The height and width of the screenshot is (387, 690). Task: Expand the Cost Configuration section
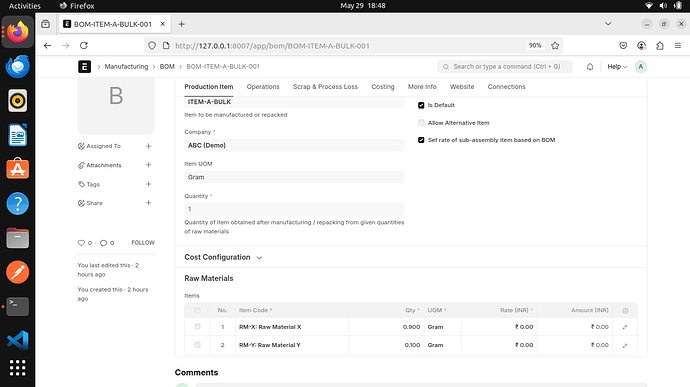coord(223,257)
